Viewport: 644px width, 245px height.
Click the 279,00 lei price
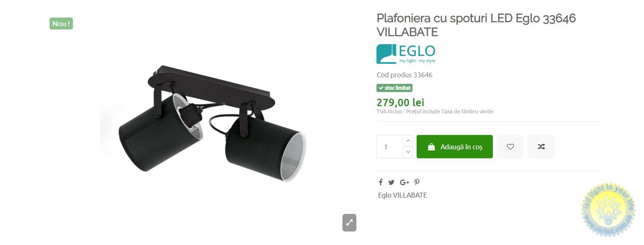(x=400, y=102)
